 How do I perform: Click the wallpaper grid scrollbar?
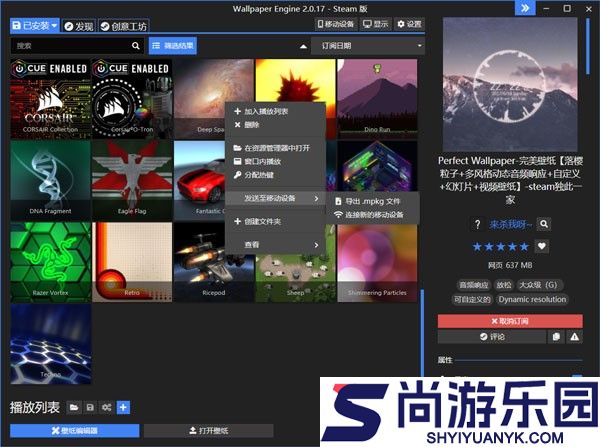(x=422, y=333)
